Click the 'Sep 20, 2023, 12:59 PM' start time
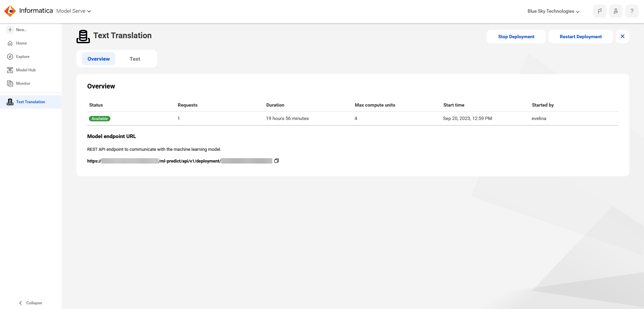 coord(468,118)
